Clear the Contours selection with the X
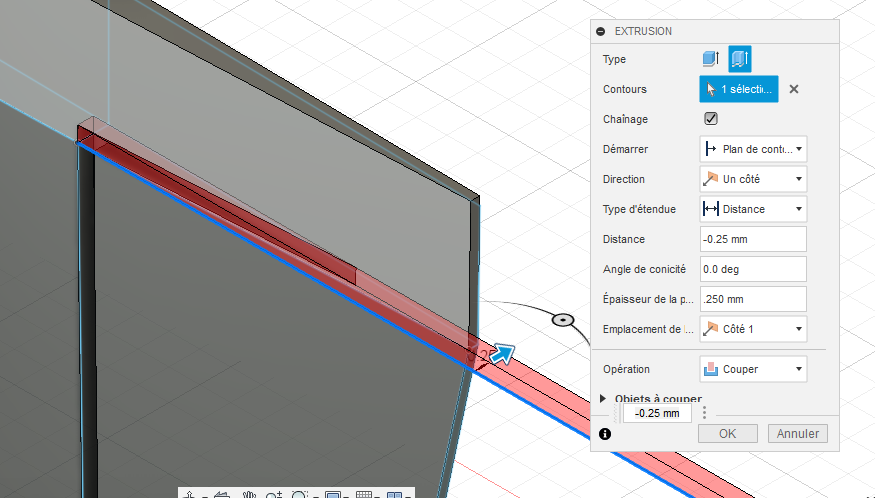Image resolution: width=875 pixels, height=498 pixels. pyautogui.click(x=794, y=89)
